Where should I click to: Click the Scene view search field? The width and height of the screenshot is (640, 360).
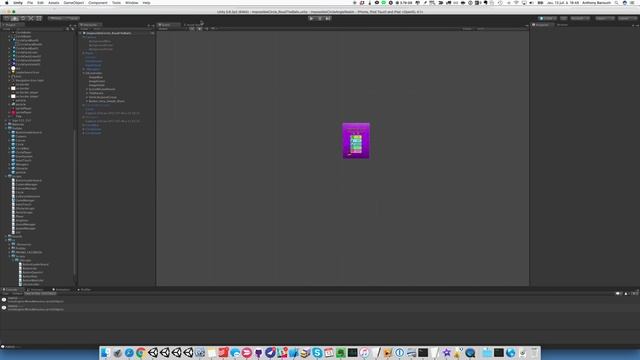501,29
